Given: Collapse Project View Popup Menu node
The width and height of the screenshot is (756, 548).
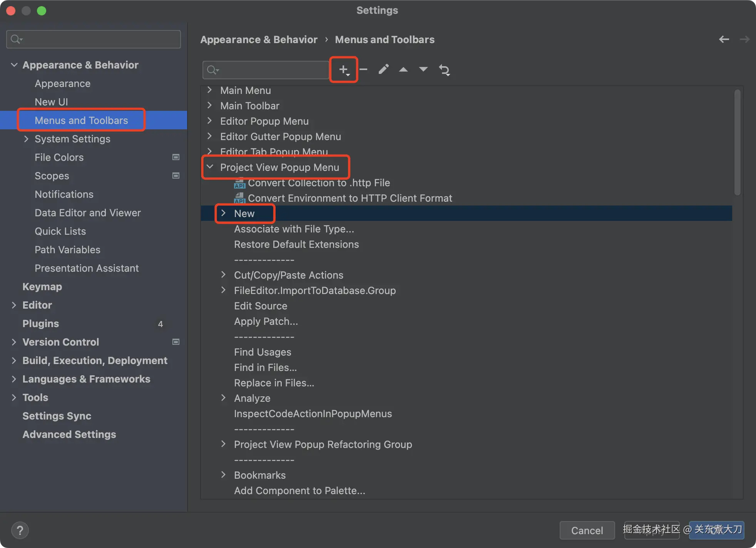Looking at the screenshot, I should [x=210, y=167].
